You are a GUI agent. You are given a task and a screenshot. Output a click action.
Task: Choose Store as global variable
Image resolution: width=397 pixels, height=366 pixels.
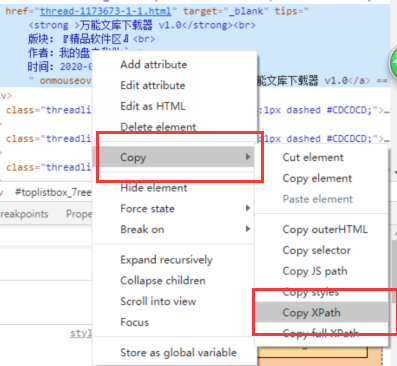click(178, 352)
